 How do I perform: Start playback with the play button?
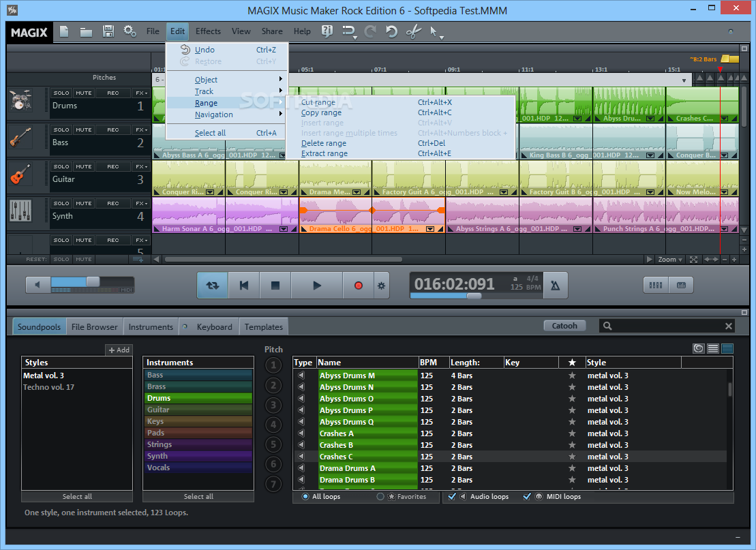coord(317,286)
